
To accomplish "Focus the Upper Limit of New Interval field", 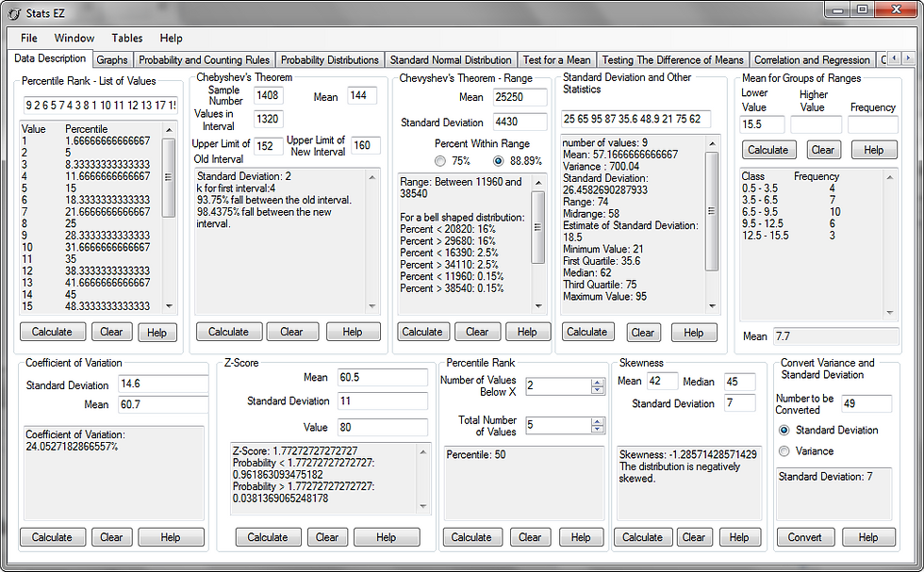I will 366,145.
